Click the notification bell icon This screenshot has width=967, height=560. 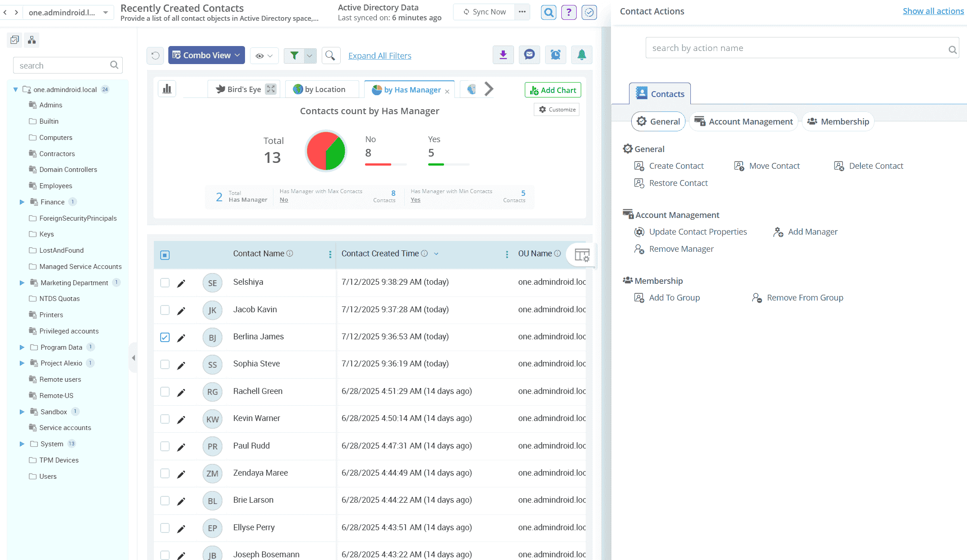[x=582, y=55]
